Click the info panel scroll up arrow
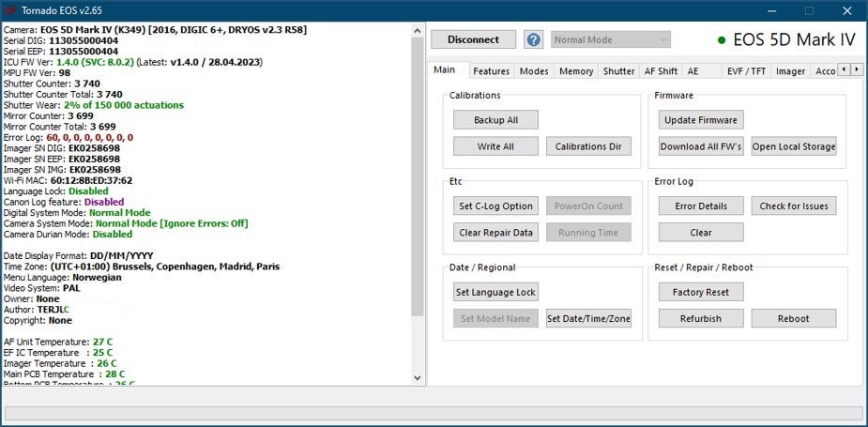Image resolution: width=868 pixels, height=427 pixels. pyautogui.click(x=418, y=32)
